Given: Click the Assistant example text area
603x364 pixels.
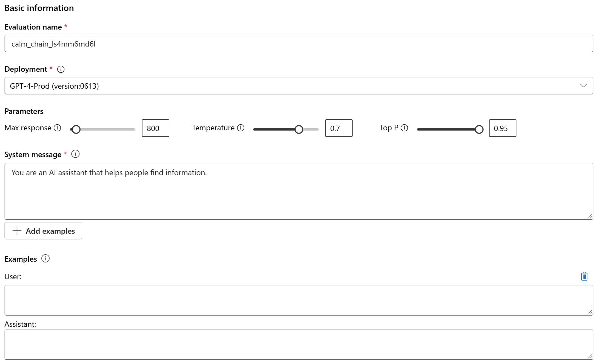Looking at the screenshot, I should 299,344.
